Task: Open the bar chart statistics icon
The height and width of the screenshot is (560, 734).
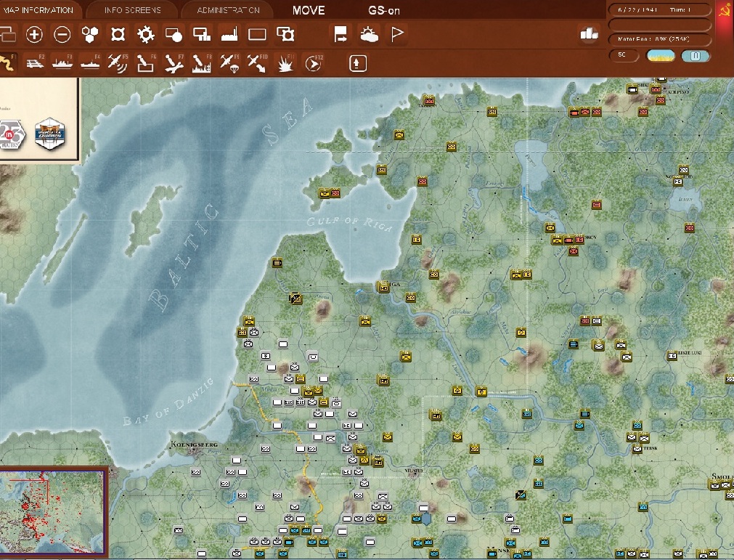Action: (x=589, y=33)
